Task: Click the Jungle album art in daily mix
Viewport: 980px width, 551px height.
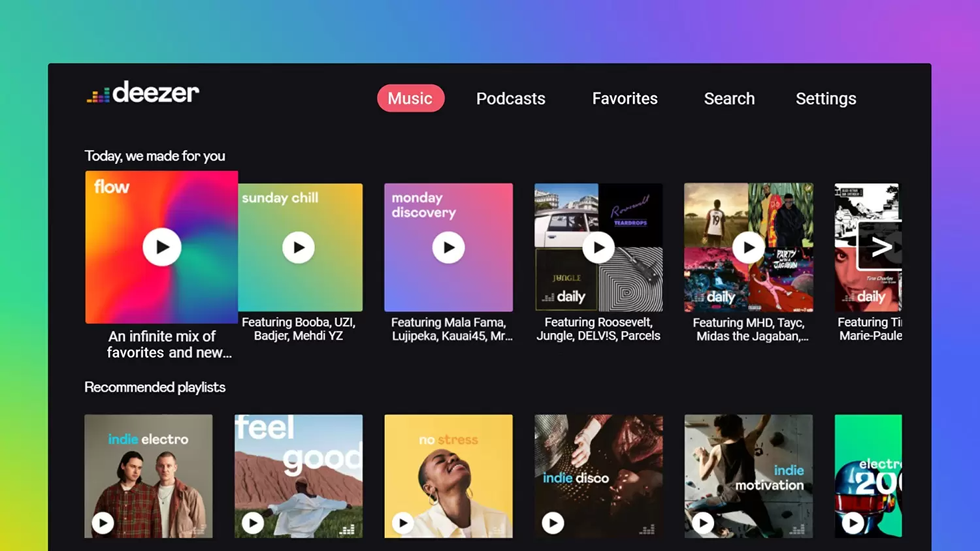Action: pyautogui.click(x=566, y=280)
